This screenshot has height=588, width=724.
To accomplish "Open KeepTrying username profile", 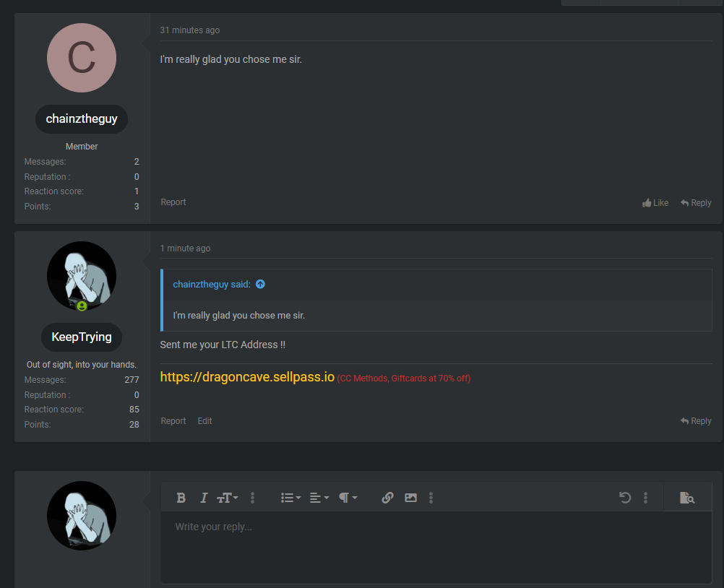I will click(82, 337).
